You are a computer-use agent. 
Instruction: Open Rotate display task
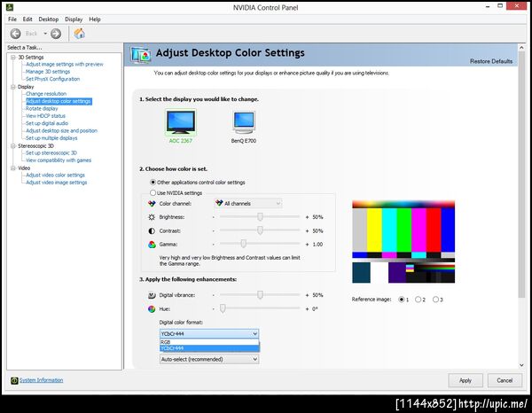(42, 108)
